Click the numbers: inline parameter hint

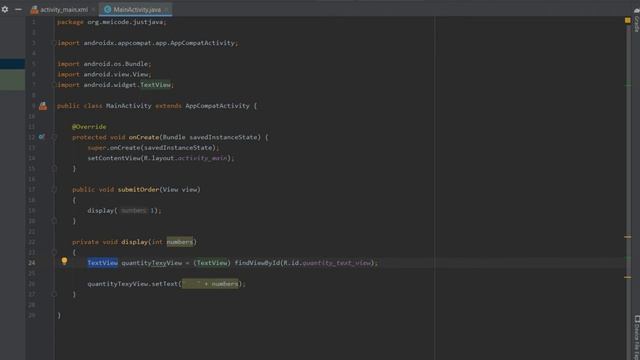tap(134, 211)
